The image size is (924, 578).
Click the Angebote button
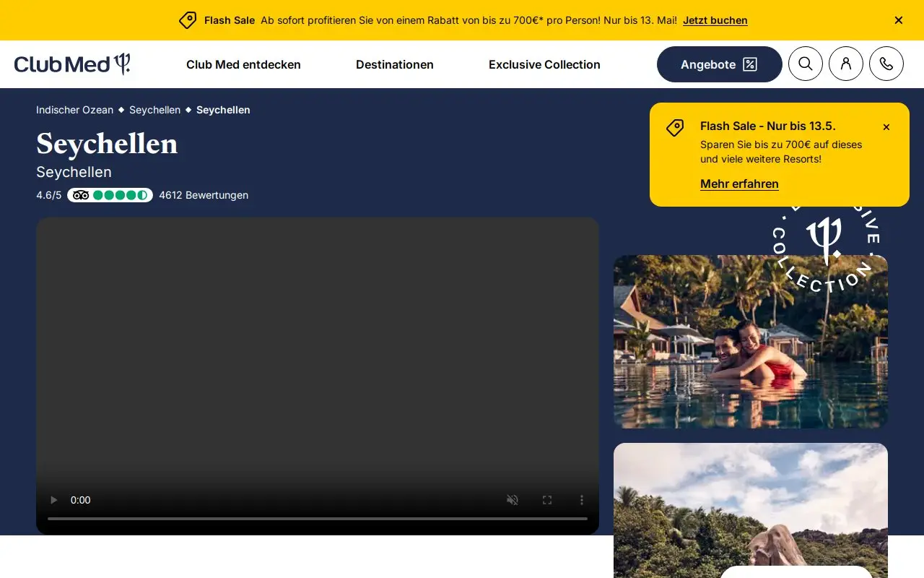coord(720,64)
